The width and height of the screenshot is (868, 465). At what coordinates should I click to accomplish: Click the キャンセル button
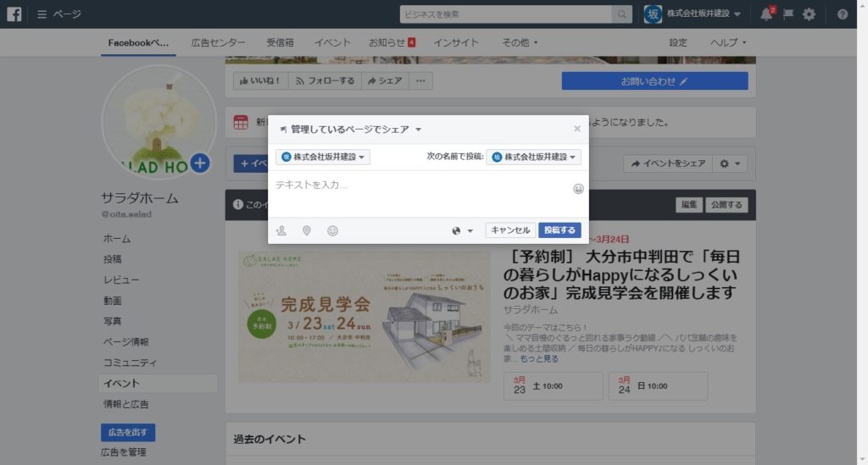[510, 230]
